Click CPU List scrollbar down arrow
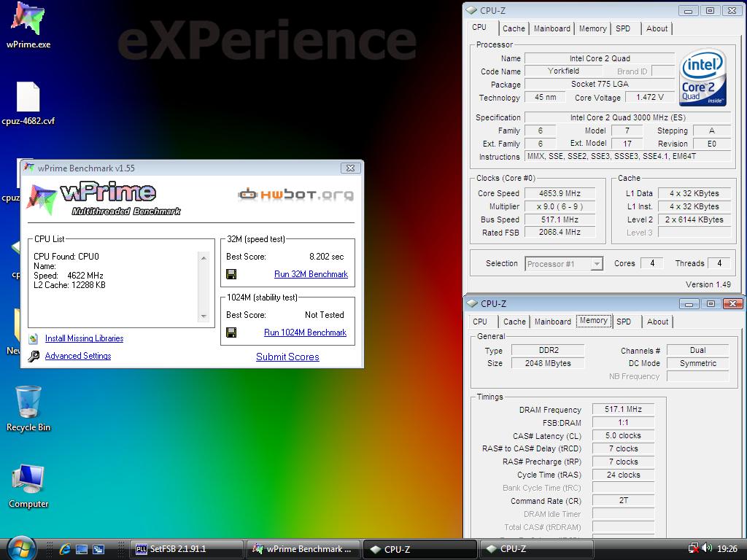The image size is (747, 560). (204, 316)
